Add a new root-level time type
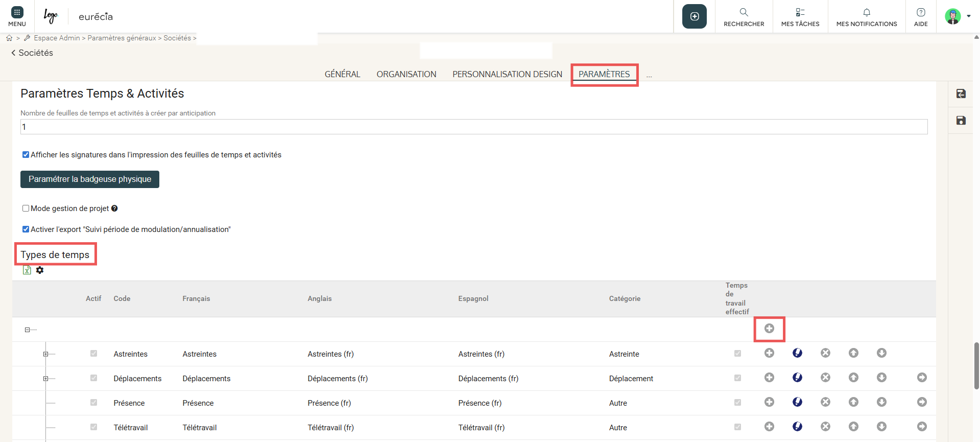 (769, 329)
